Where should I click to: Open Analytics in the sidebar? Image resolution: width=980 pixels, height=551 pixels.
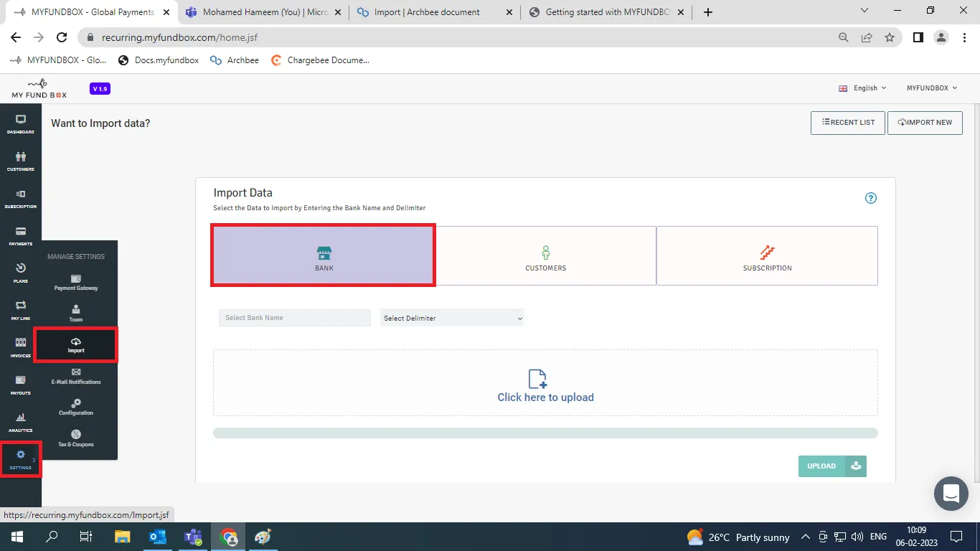click(20, 423)
